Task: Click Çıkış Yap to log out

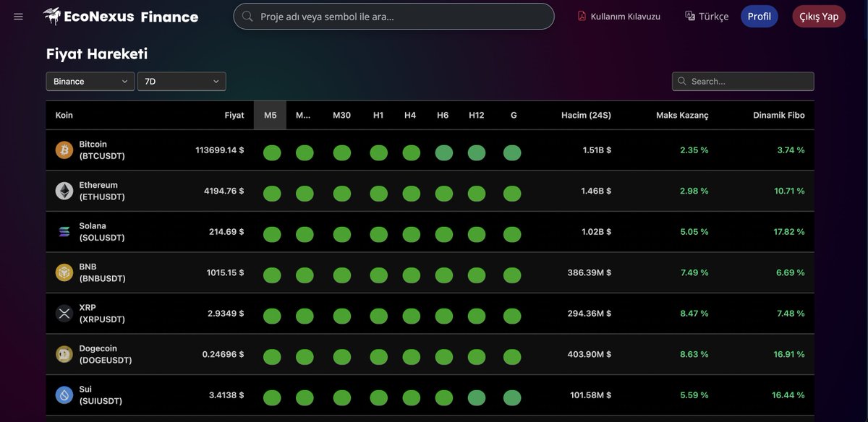Action: (818, 15)
